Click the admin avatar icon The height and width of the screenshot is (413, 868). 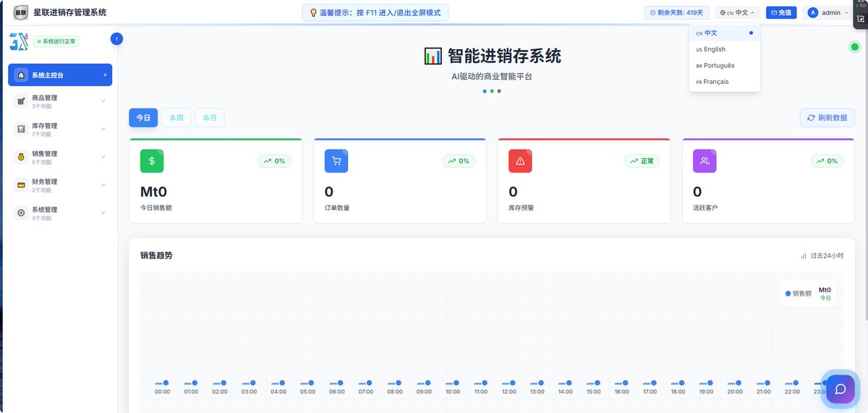coord(813,12)
